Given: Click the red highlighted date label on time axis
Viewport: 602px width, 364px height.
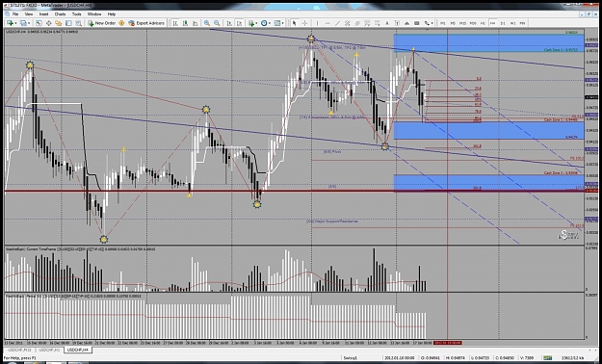Looking at the screenshot, I should (448, 343).
